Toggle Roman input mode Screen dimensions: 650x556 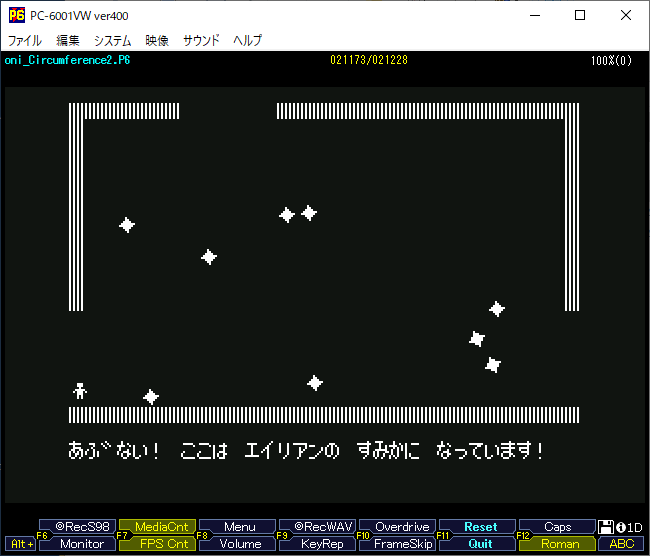pos(560,544)
